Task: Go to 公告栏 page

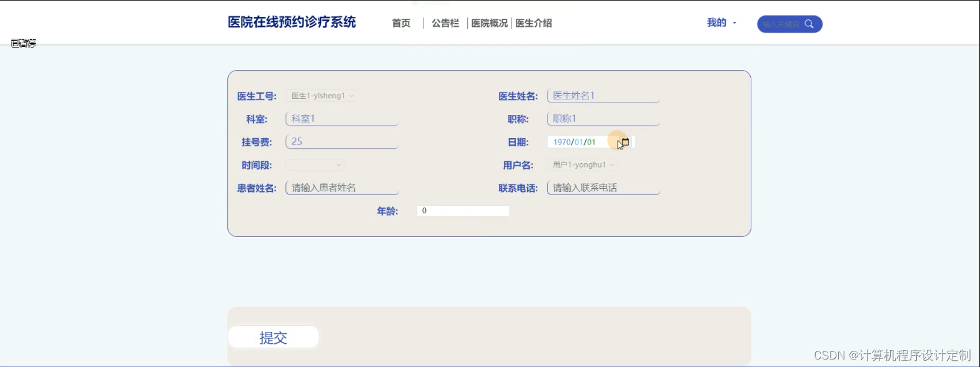Action: [x=445, y=23]
